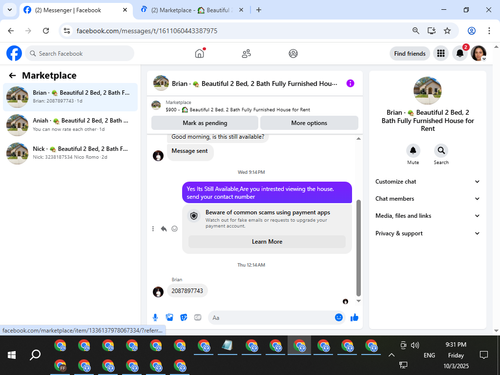
Task: Click the listing photo in the right panel
Action: tap(428, 90)
